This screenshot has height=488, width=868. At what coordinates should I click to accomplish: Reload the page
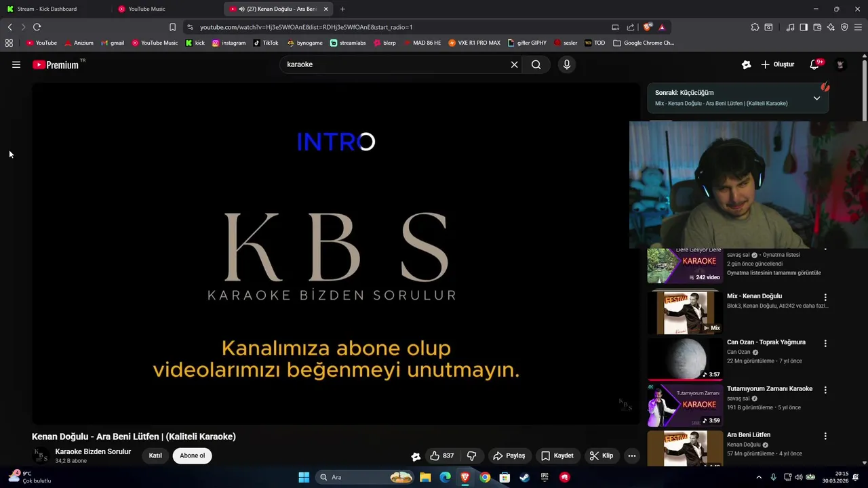(x=37, y=27)
